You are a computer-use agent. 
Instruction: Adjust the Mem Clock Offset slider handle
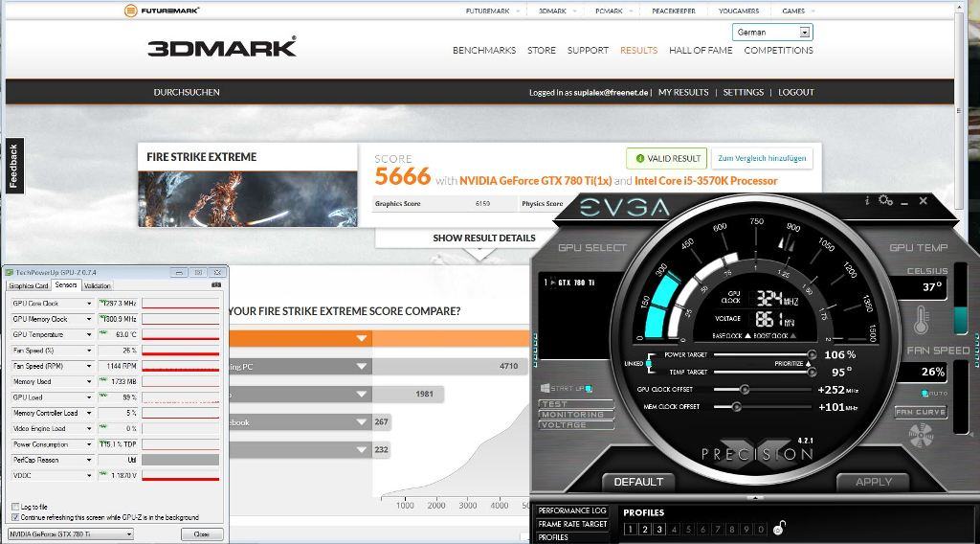[736, 407]
